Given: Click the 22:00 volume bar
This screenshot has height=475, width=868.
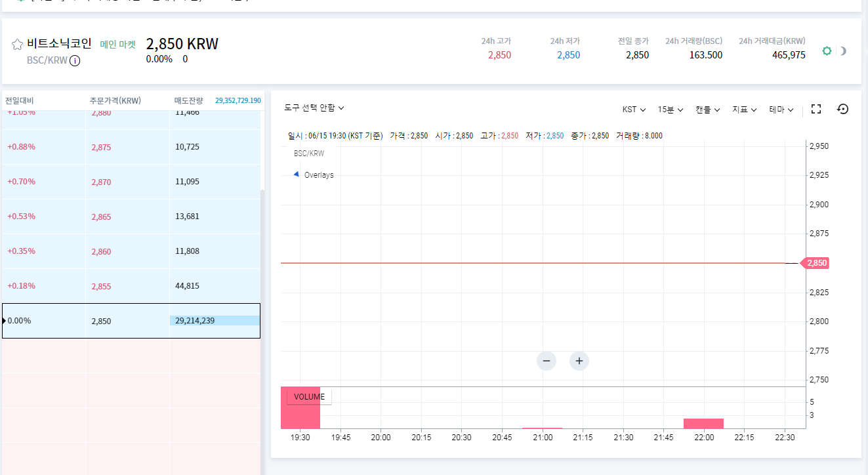Looking at the screenshot, I should coord(703,423).
